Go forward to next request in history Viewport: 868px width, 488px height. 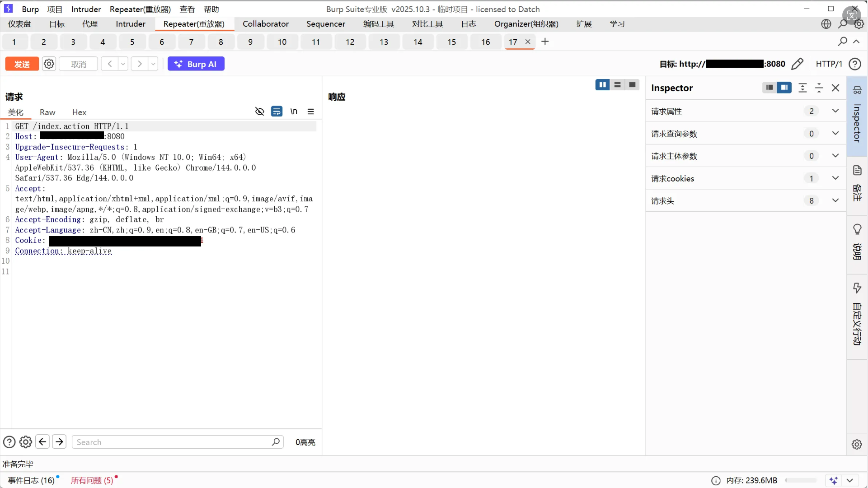[140, 64]
